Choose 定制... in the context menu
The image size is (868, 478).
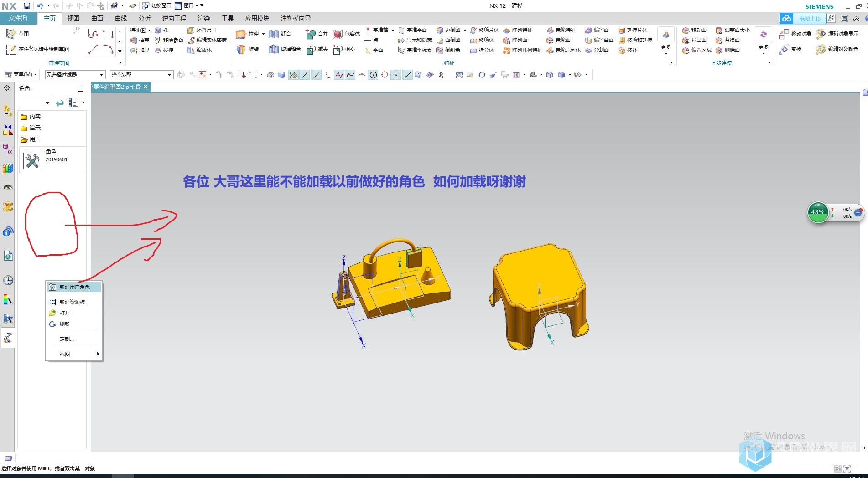pos(74,339)
